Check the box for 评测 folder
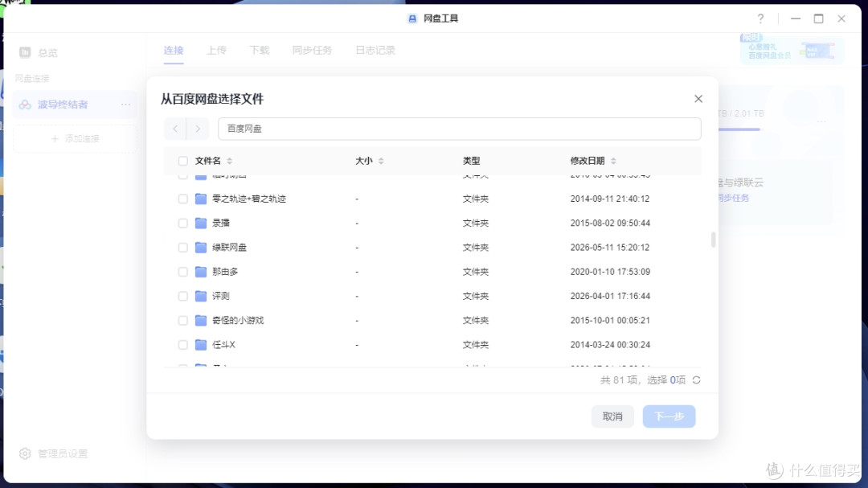Image resolution: width=868 pixels, height=488 pixels. (182, 297)
